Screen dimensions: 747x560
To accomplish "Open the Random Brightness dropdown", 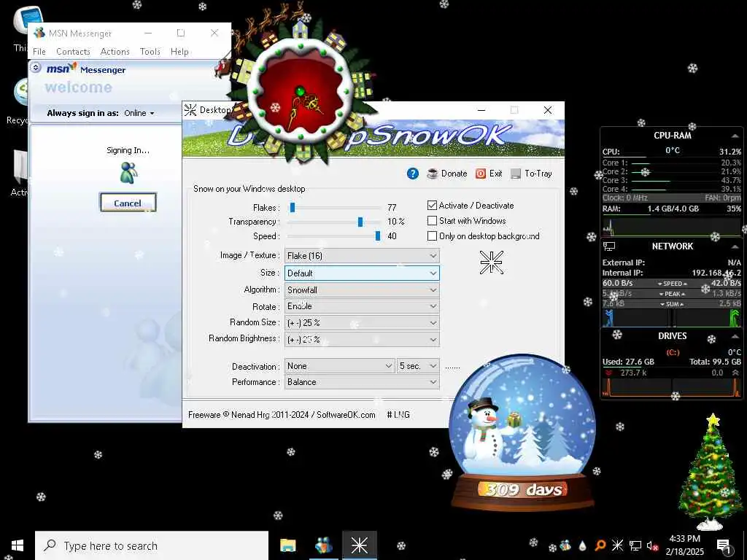I will tap(362, 340).
